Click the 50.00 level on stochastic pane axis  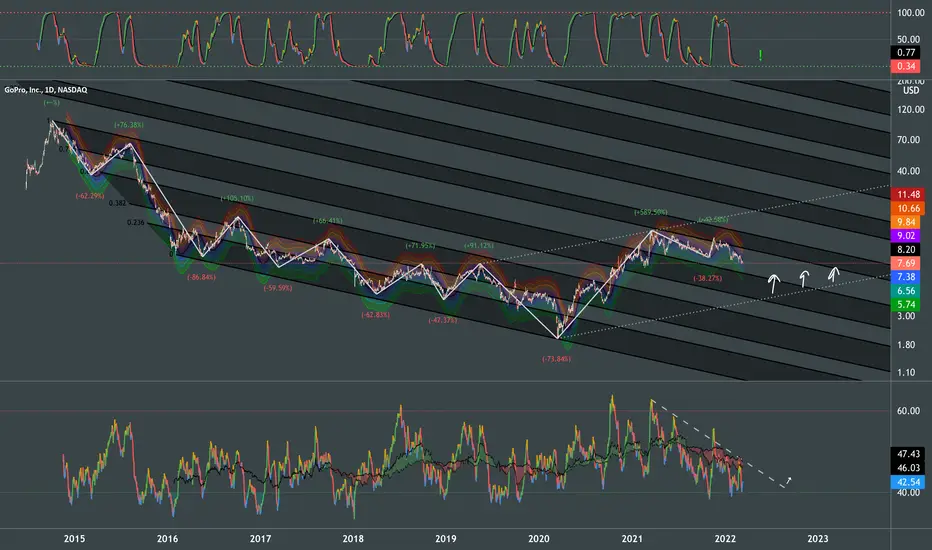[908, 39]
